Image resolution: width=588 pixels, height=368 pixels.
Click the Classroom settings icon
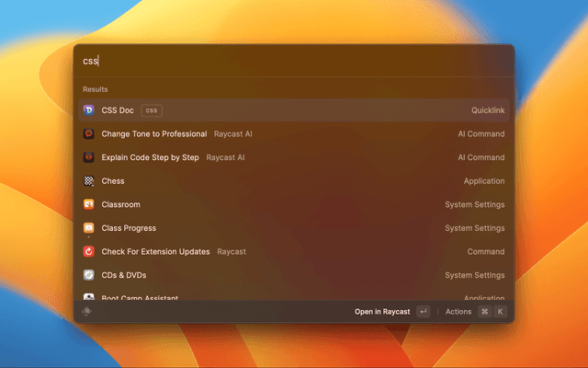click(x=88, y=204)
